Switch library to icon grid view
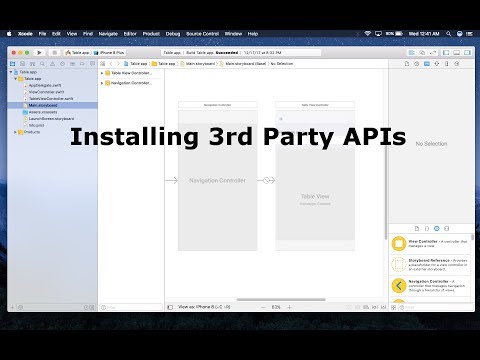 (x=393, y=307)
